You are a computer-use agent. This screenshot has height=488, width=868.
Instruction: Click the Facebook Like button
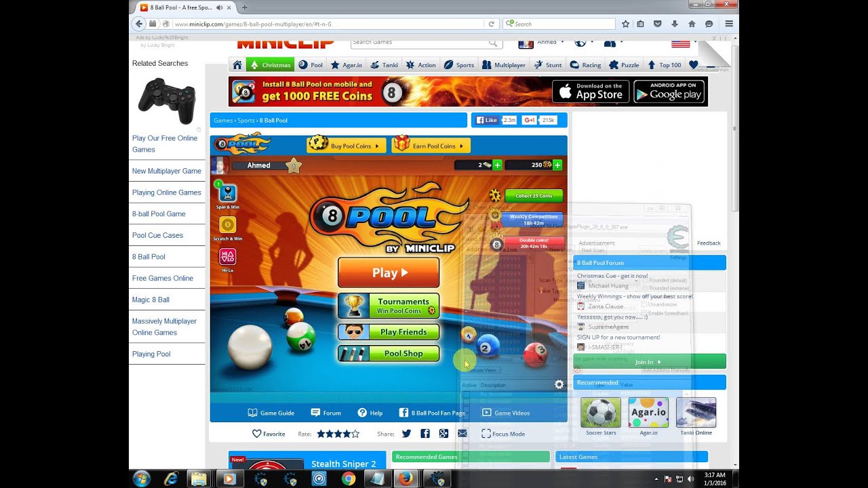[487, 120]
